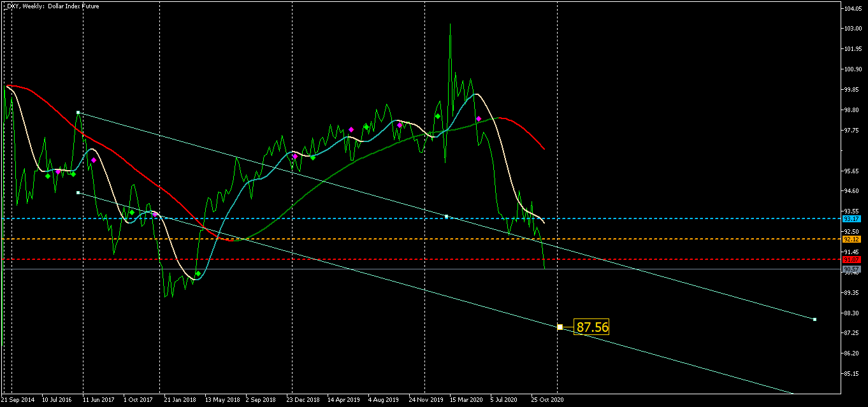This screenshot has height=407, width=868.
Task: Select the orange dashed horizontal line at 92.12
Action: 421,239
